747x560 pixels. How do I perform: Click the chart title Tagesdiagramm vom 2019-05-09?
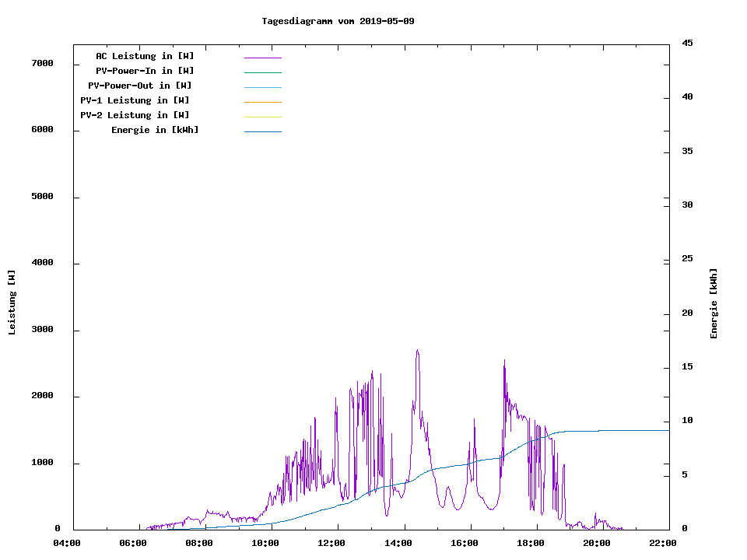click(x=338, y=21)
